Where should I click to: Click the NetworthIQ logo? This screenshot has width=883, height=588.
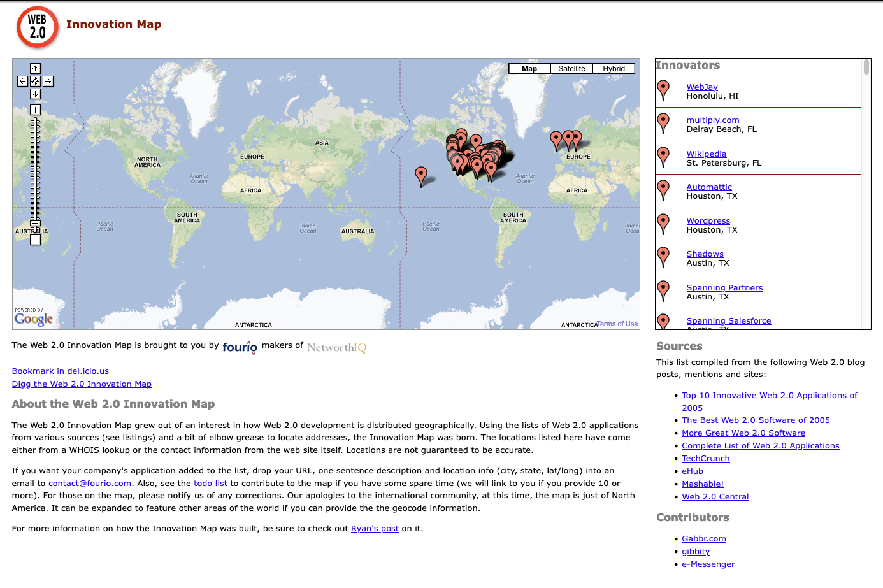pyautogui.click(x=337, y=347)
